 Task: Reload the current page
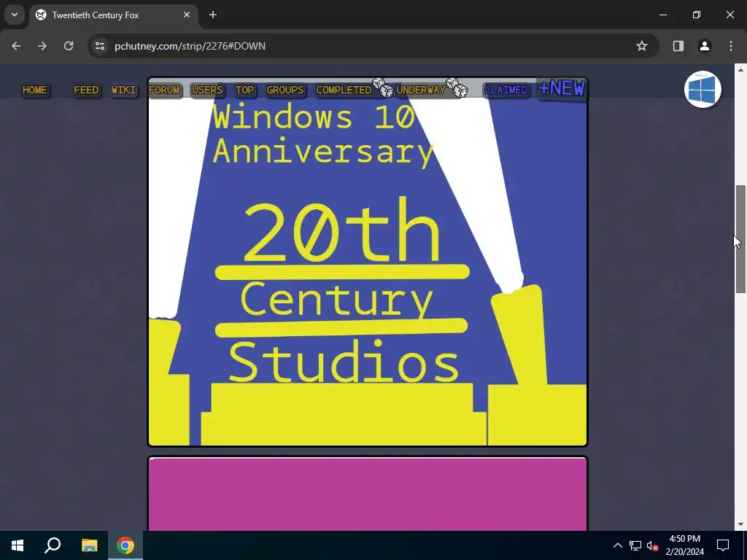coord(69,46)
